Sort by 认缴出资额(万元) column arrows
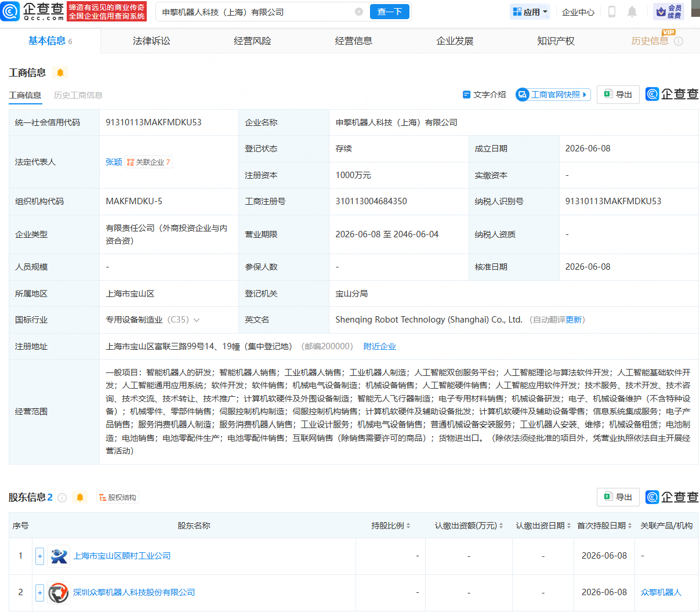Screen dimensions: 700x612 (x=501, y=526)
